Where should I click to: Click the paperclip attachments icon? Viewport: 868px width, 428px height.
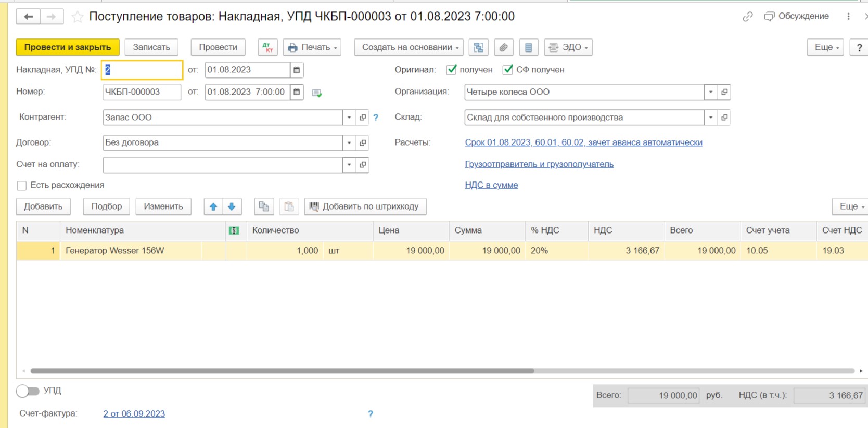503,47
